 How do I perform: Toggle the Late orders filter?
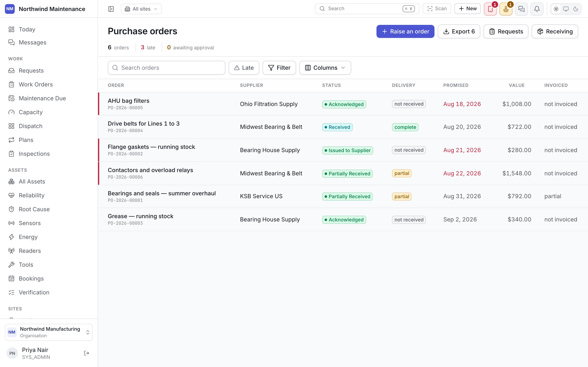tap(244, 68)
